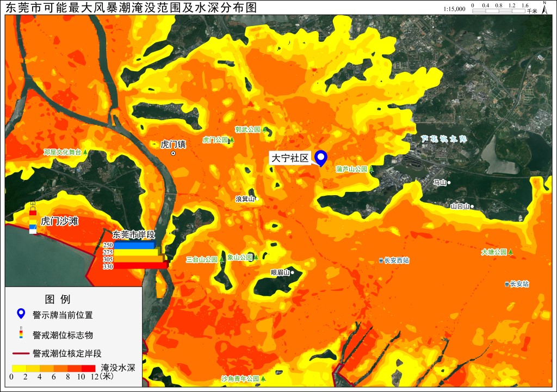Viewport: 557px width, 392px height.
Task: Click the scale bar at top right
Action: click(499, 11)
